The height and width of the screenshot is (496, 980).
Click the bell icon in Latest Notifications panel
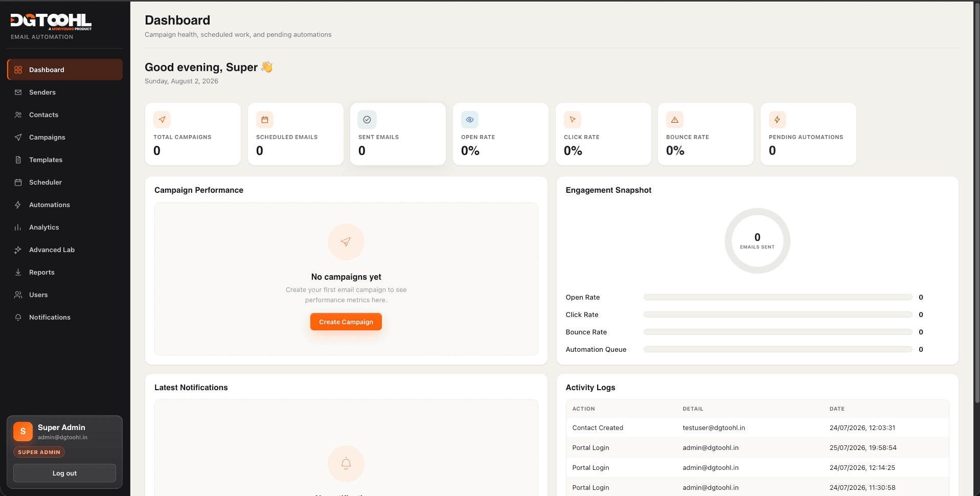click(x=346, y=464)
